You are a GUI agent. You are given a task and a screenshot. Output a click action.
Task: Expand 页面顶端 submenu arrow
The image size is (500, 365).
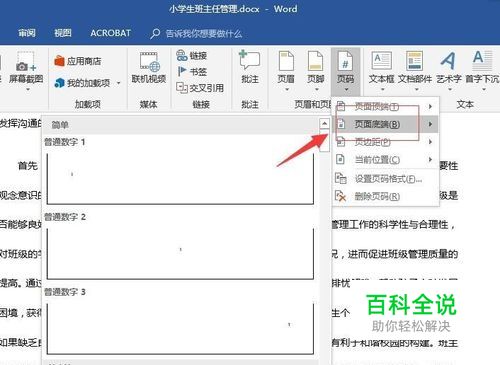pos(430,106)
